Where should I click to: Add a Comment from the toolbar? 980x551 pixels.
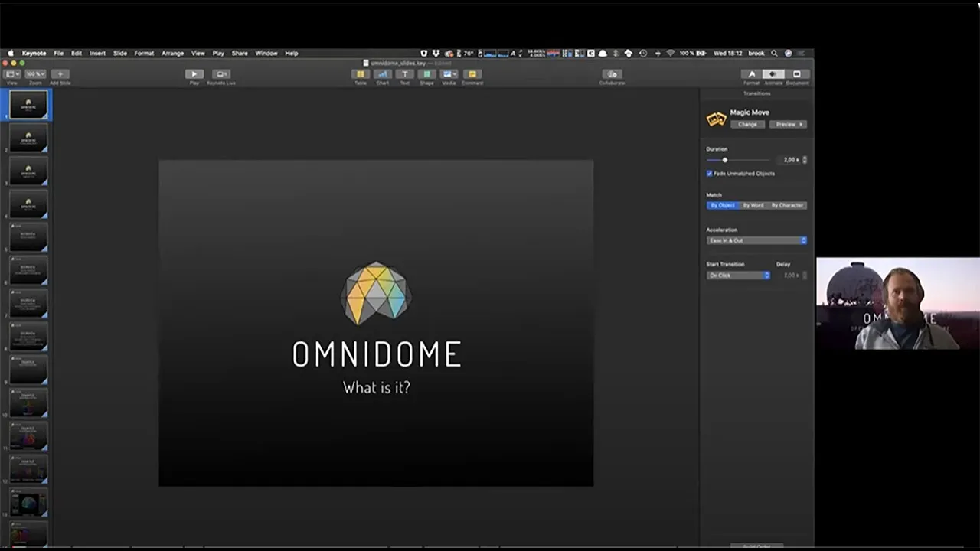(472, 74)
